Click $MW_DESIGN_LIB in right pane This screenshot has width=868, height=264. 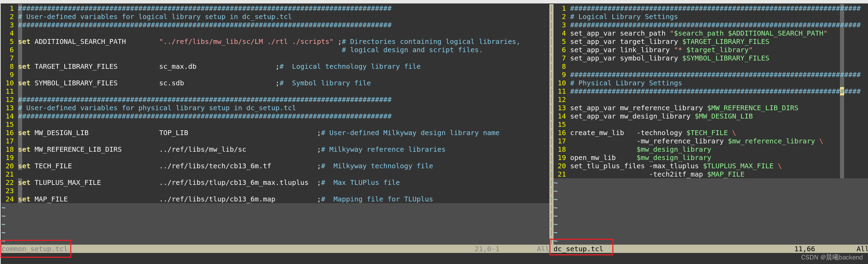(724, 116)
